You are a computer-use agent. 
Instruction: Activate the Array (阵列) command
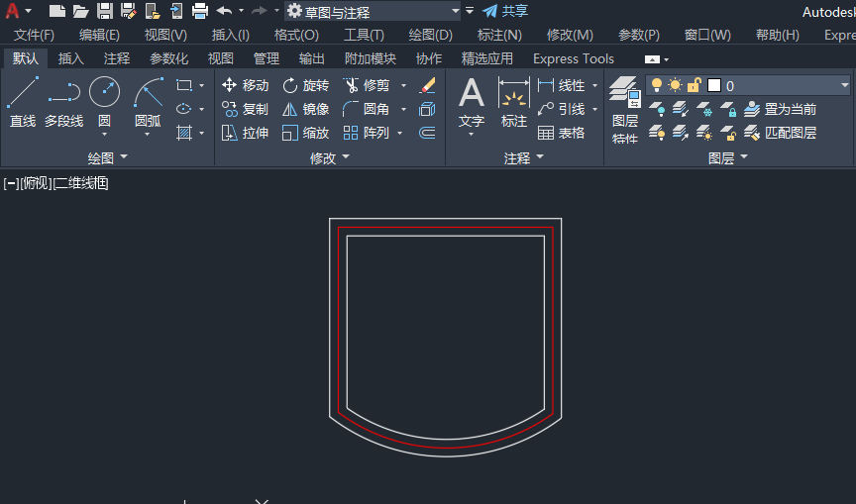click(x=367, y=133)
